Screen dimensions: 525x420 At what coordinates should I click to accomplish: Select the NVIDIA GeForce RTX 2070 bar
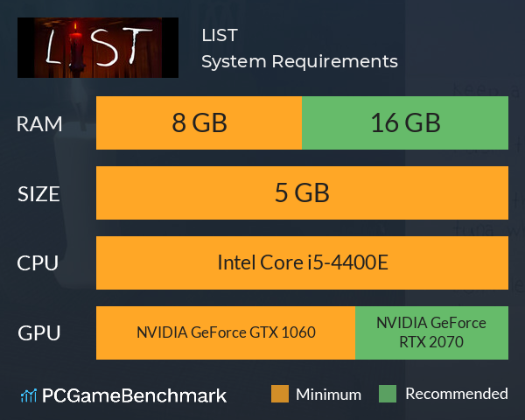click(x=432, y=332)
